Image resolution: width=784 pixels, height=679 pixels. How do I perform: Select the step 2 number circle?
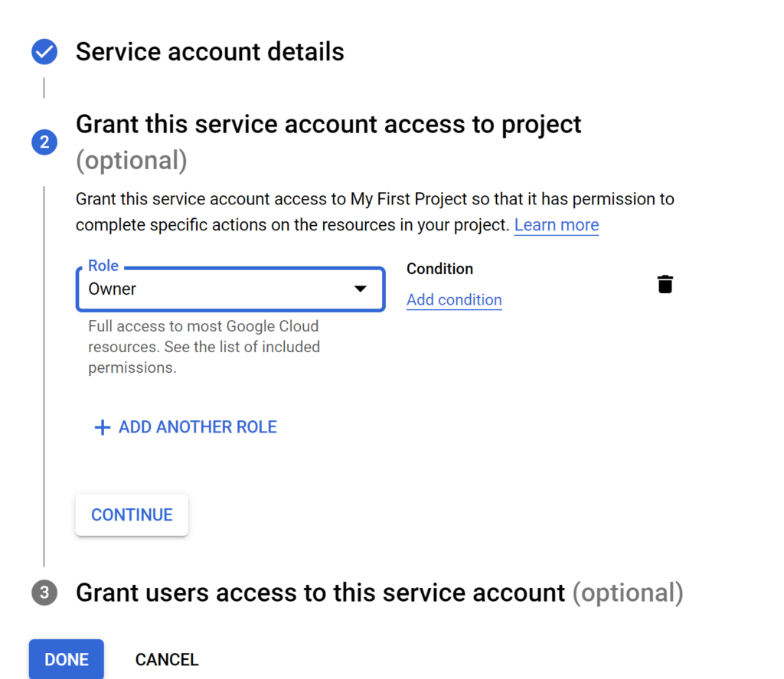point(44,142)
